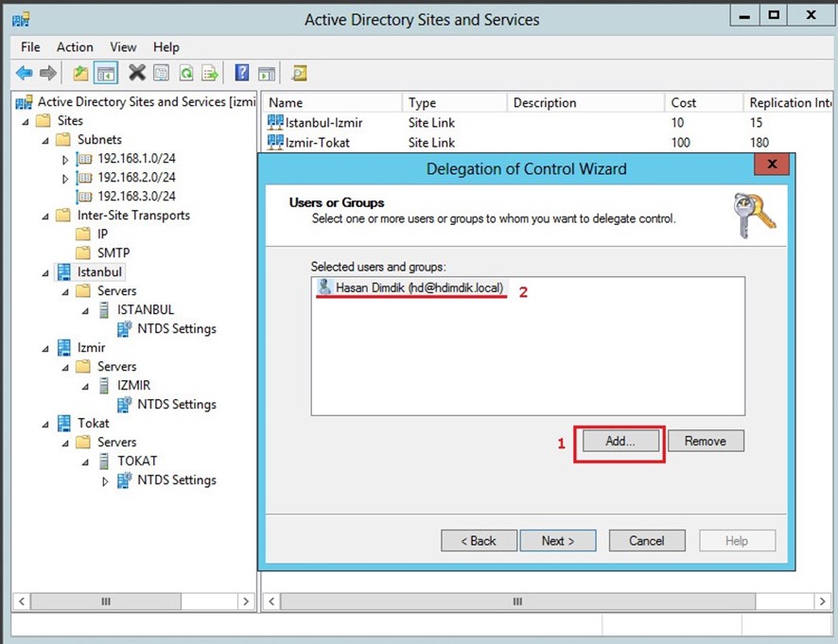Select the 192.168.1.0/24 subnet icon
The height and width of the screenshot is (644, 838).
tap(84, 159)
